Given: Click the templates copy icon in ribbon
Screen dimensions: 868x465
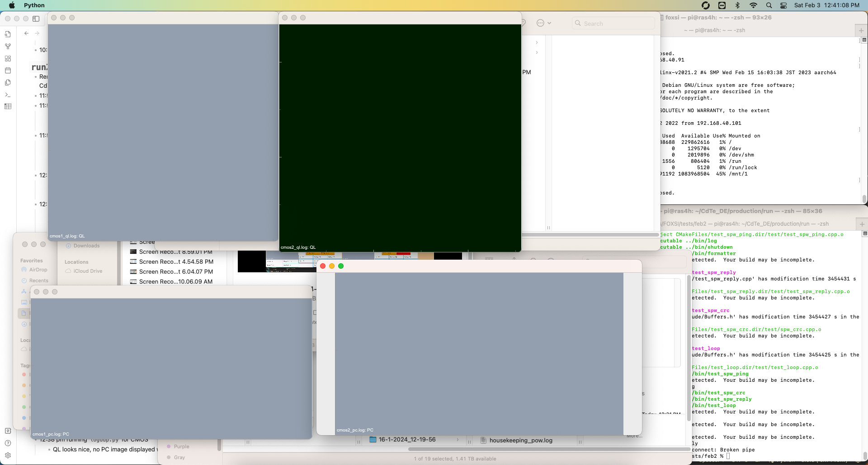Looking at the screenshot, I should (8, 83).
